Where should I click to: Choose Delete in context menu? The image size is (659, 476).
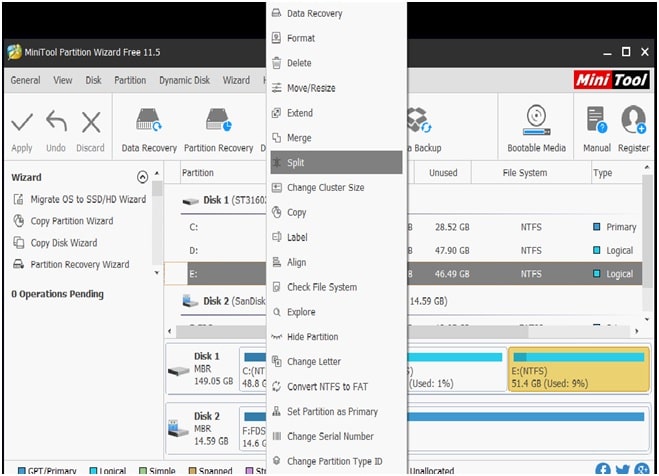[336, 63]
